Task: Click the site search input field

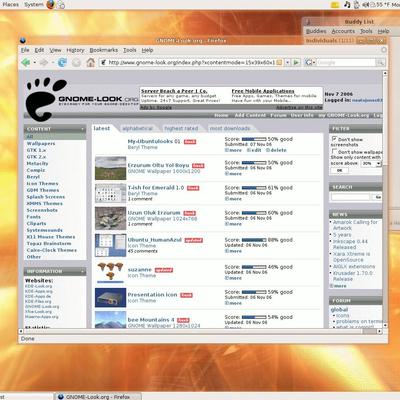Action: 350,197
